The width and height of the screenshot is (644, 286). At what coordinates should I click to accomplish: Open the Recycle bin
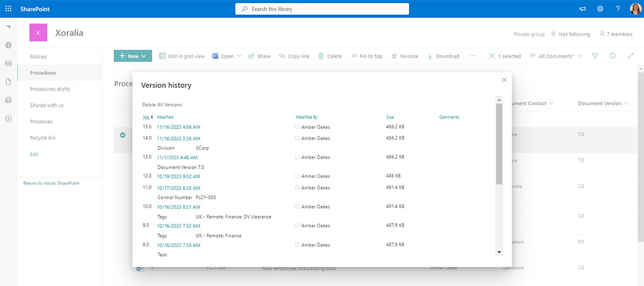click(43, 138)
